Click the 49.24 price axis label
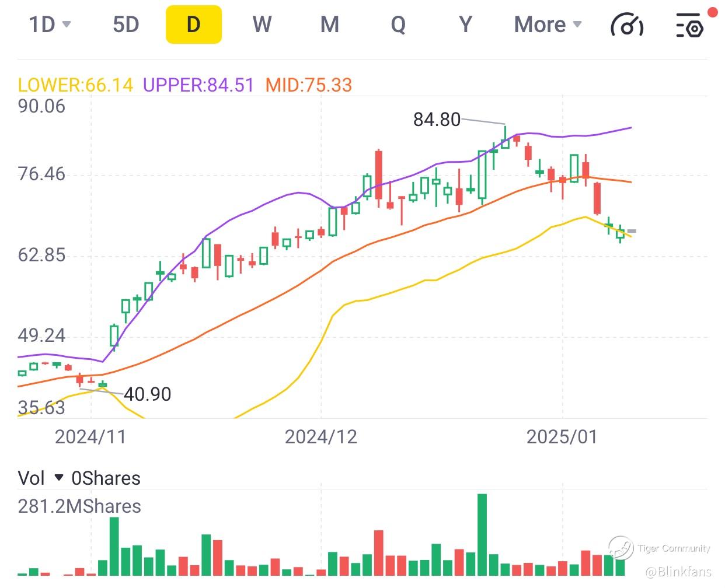This screenshot has height=588, width=725. tap(41, 335)
